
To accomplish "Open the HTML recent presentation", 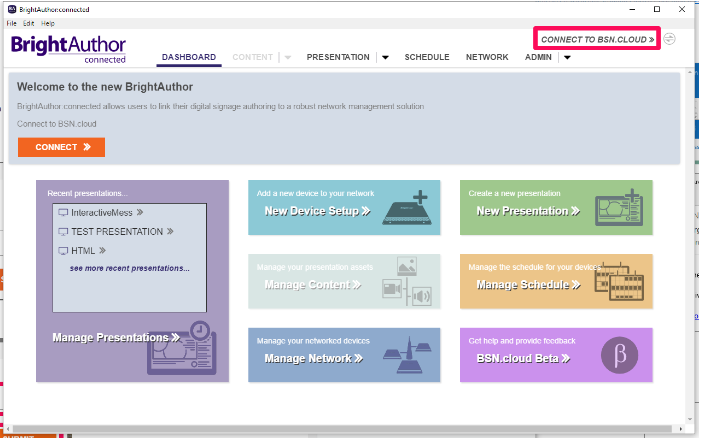I will click(88, 251).
